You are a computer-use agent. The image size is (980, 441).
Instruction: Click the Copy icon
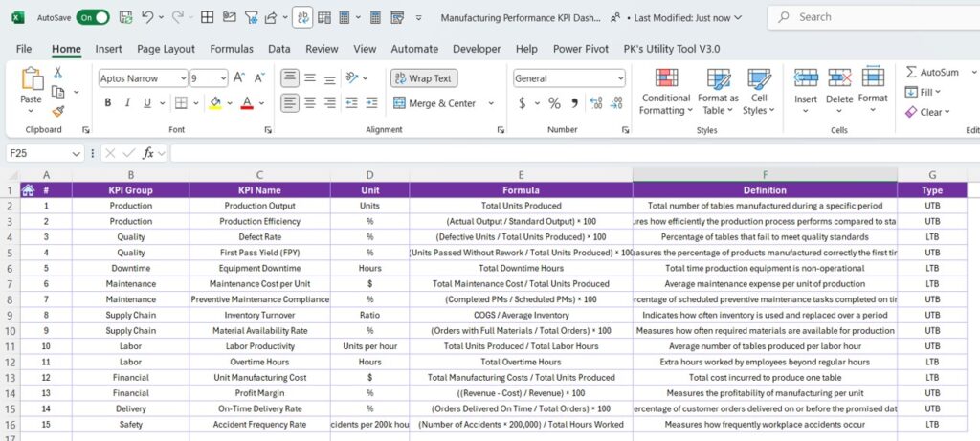coord(58,93)
